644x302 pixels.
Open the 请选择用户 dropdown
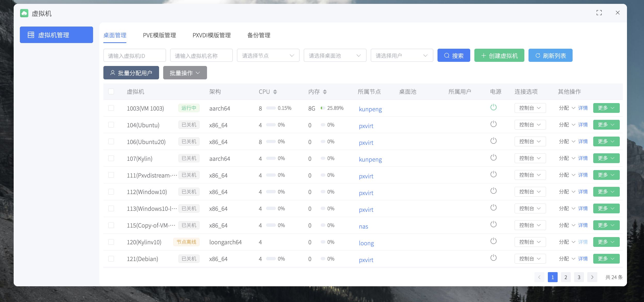coord(402,55)
